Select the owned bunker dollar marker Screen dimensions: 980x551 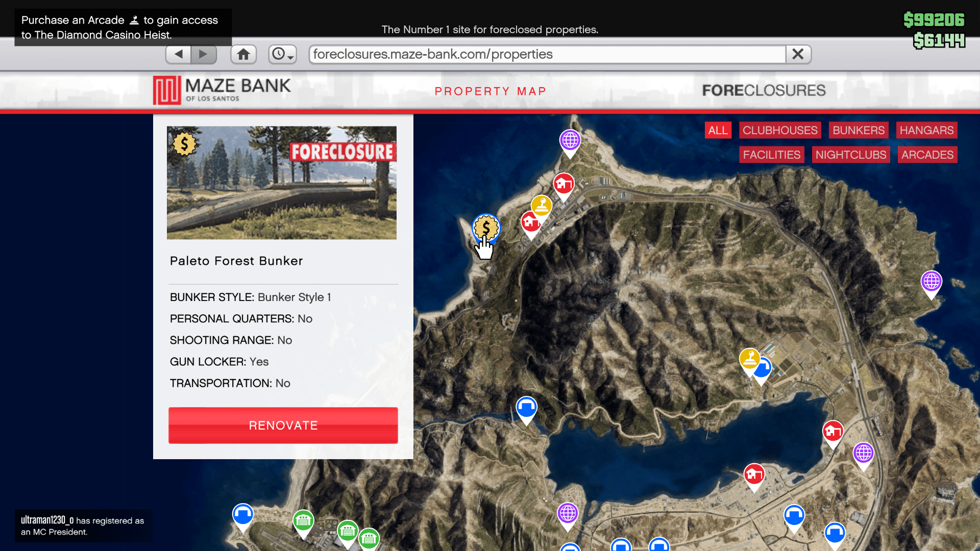486,228
